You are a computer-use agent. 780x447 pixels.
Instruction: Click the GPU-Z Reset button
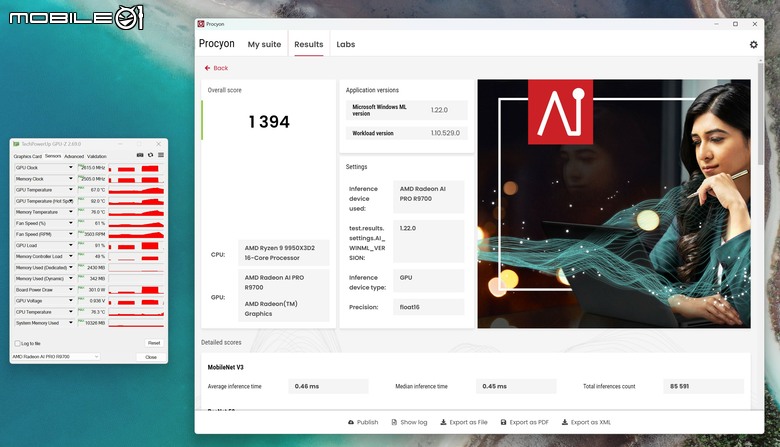click(154, 343)
